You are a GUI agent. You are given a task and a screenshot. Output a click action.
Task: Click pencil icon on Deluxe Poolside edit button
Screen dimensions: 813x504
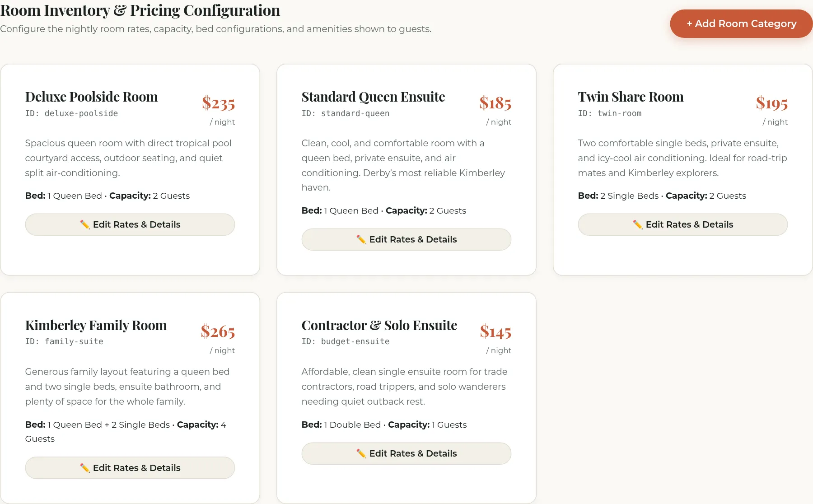click(85, 224)
